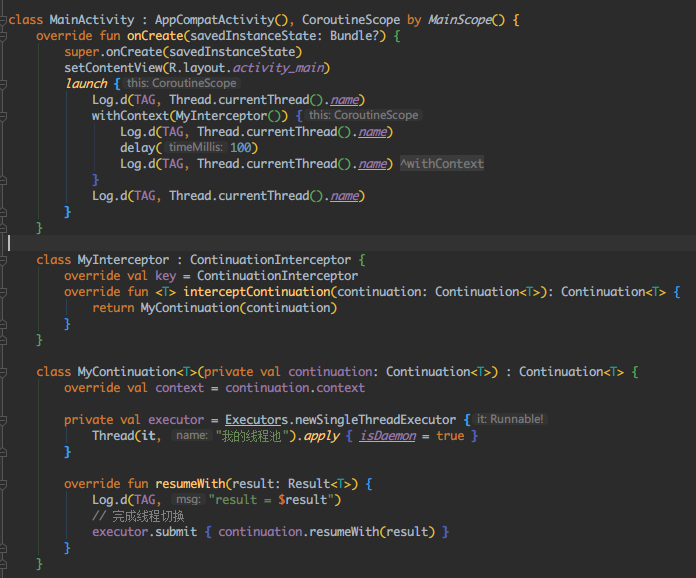The image size is (696, 578).
Task: Click the 'name:' hint in Thread constructor
Action: tap(192, 435)
